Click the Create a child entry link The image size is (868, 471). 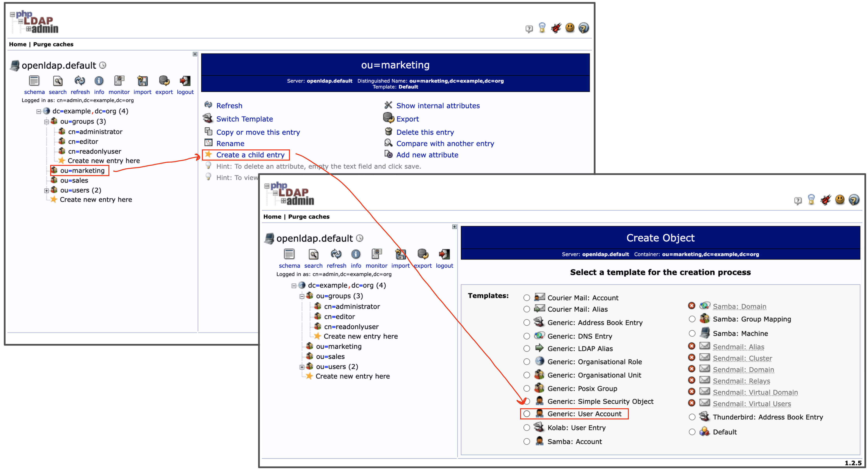coord(250,155)
